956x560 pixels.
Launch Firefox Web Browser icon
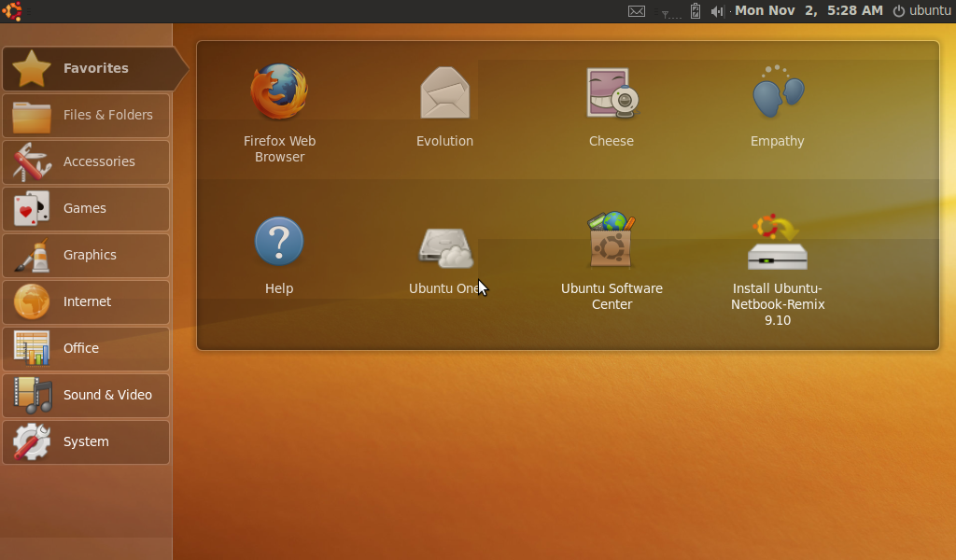tap(279, 92)
